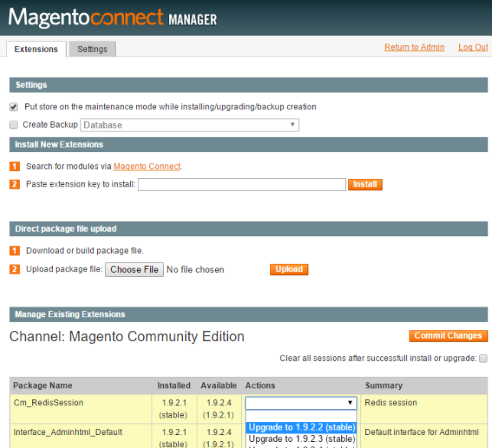Viewport: 492px width, 448px height.
Task: Enable the Create Backup checkbox
Action: click(14, 125)
